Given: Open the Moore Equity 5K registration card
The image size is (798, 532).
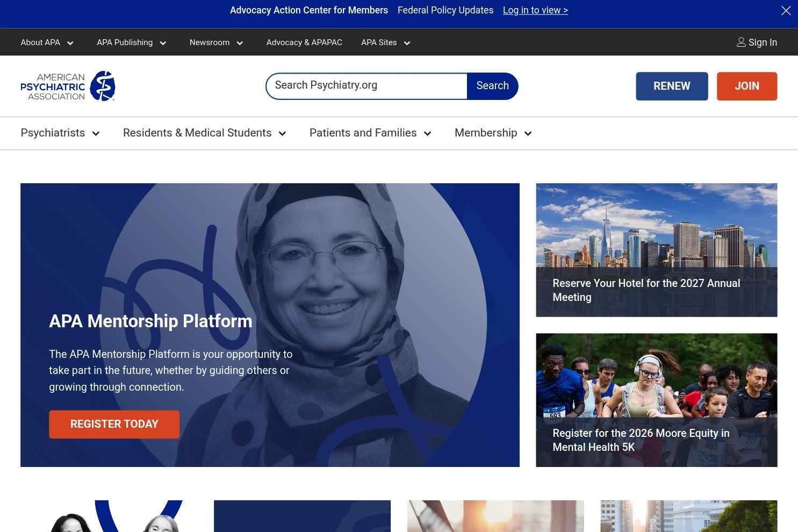Looking at the screenshot, I should tap(657, 400).
